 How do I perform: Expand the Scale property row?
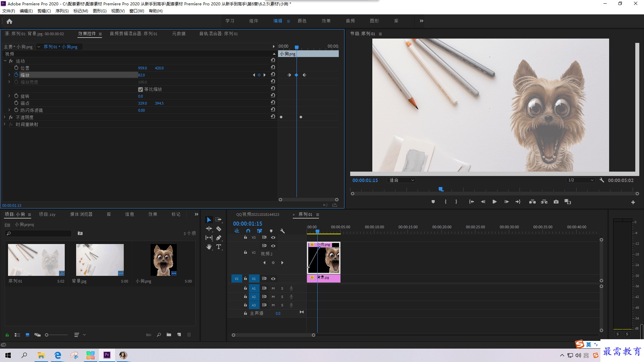click(9, 75)
